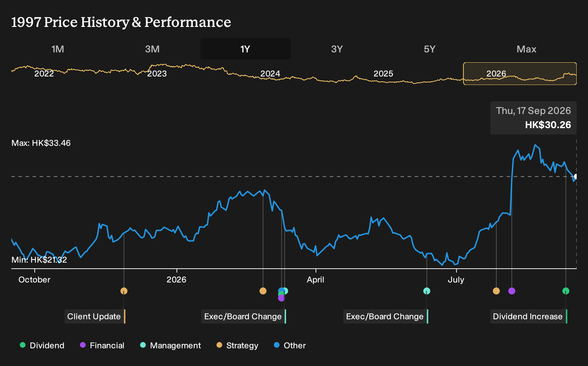Click the October axis label

[x=34, y=280]
